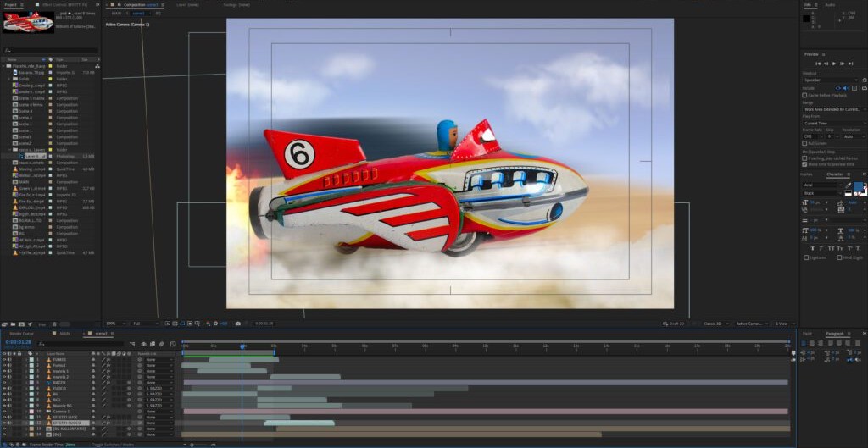Image resolution: width=868 pixels, height=448 pixels.
Task: Step forward one frame in Preview panel
Action: point(842,64)
